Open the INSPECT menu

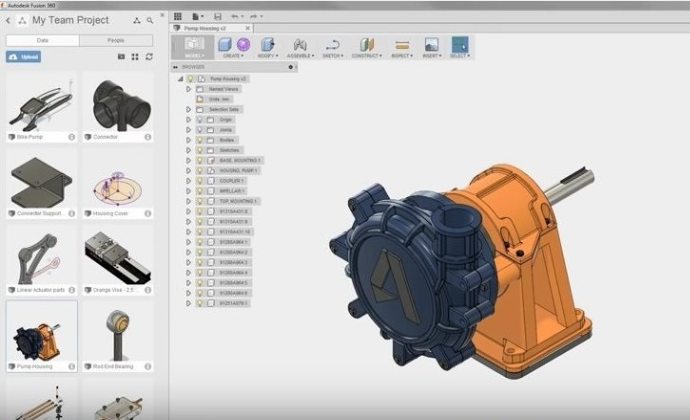[402, 56]
